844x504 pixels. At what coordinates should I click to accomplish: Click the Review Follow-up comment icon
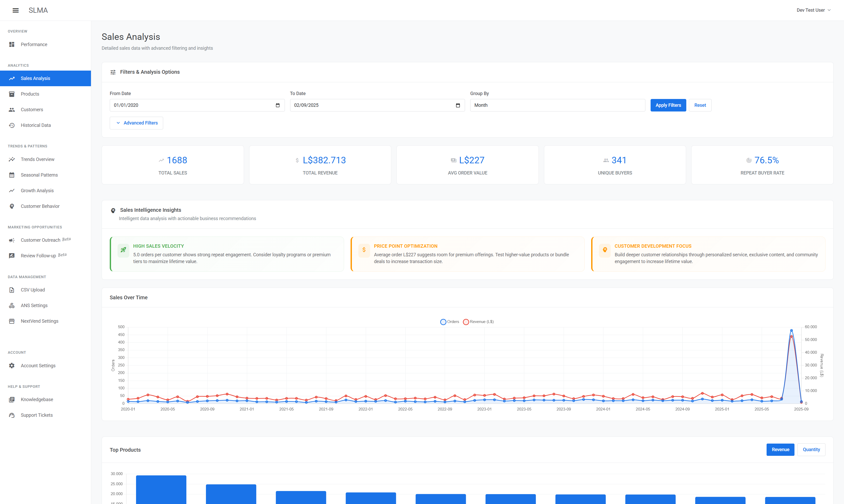11,256
